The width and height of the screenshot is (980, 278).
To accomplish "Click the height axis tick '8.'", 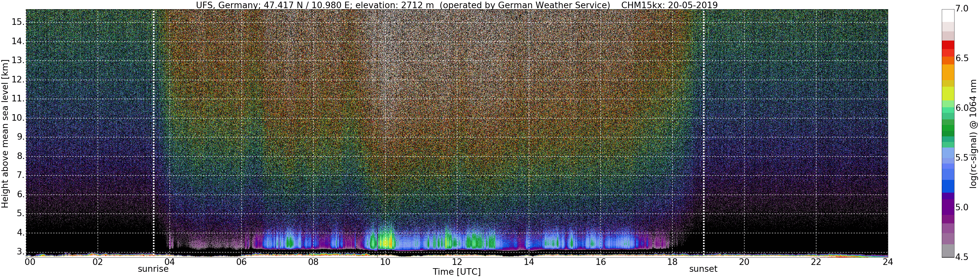I will click(20, 156).
